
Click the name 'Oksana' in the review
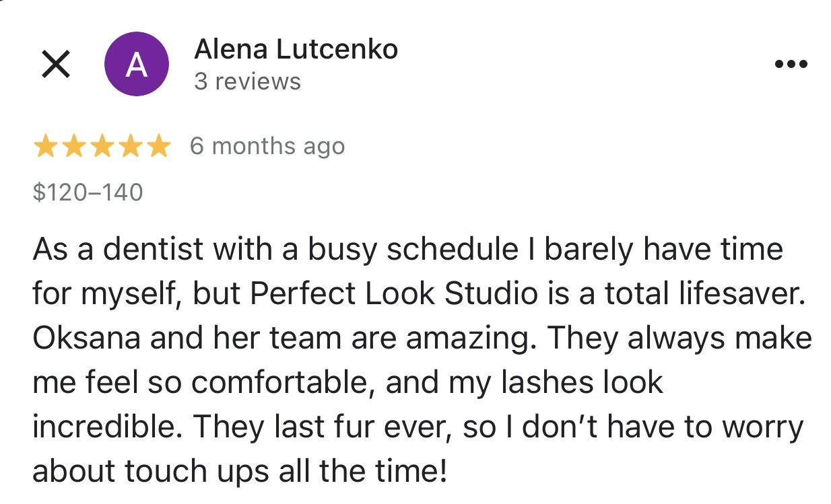[x=86, y=338]
